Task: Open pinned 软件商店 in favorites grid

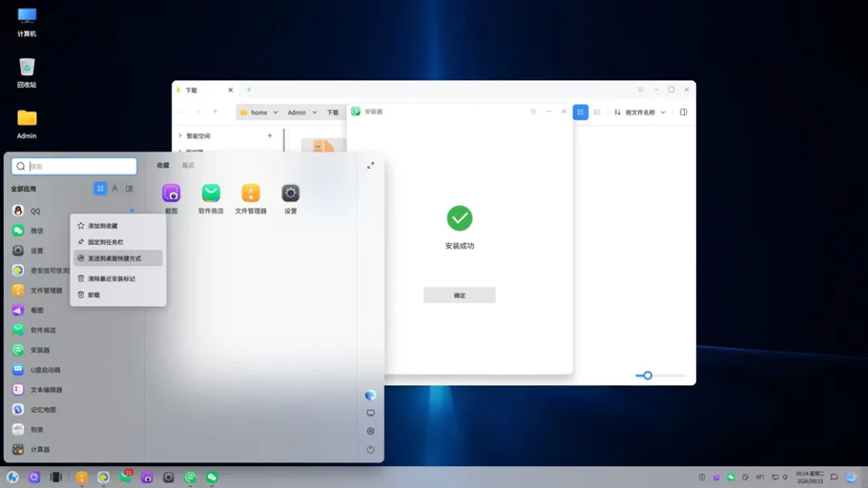Action: tap(211, 199)
